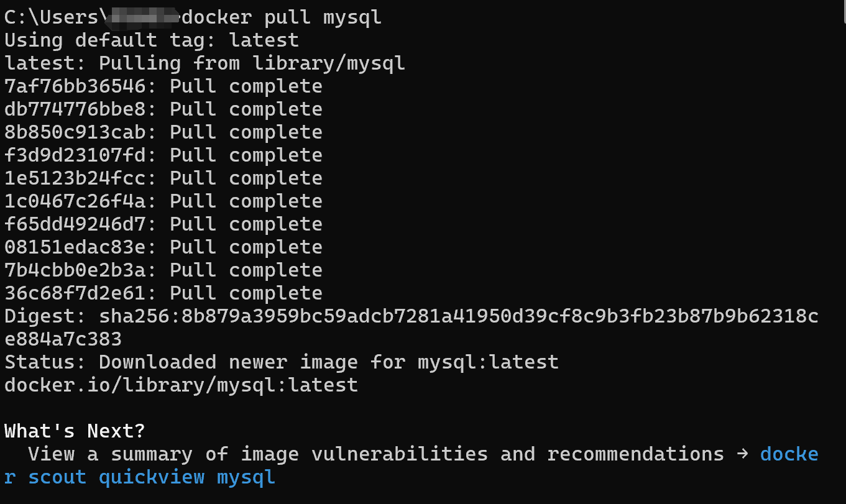Viewport: 846px width, 504px height.
Task: Click the sha256 digest hash text
Action: 458,316
